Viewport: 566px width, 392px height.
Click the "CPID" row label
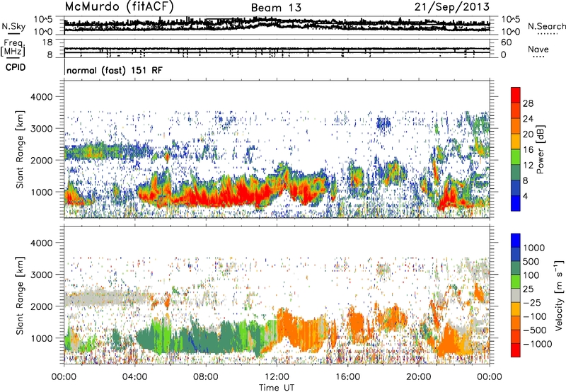click(x=16, y=67)
